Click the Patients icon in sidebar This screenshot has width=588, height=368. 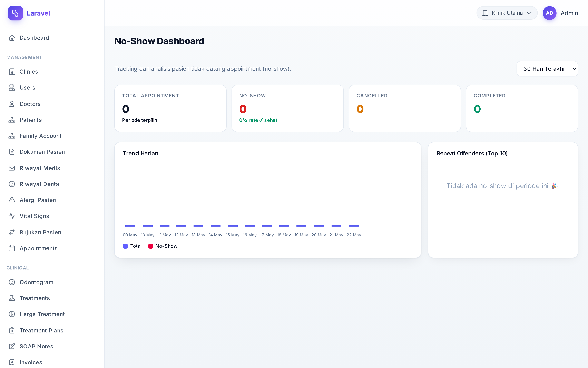pos(12,120)
